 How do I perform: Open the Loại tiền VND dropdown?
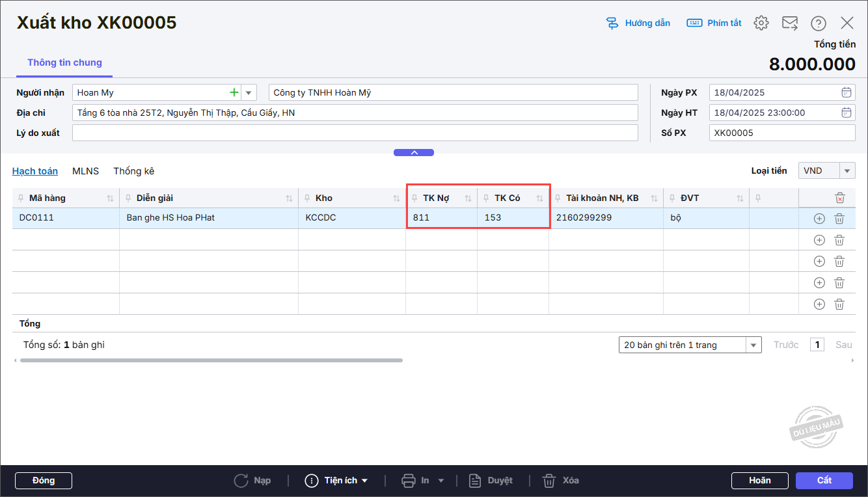847,171
